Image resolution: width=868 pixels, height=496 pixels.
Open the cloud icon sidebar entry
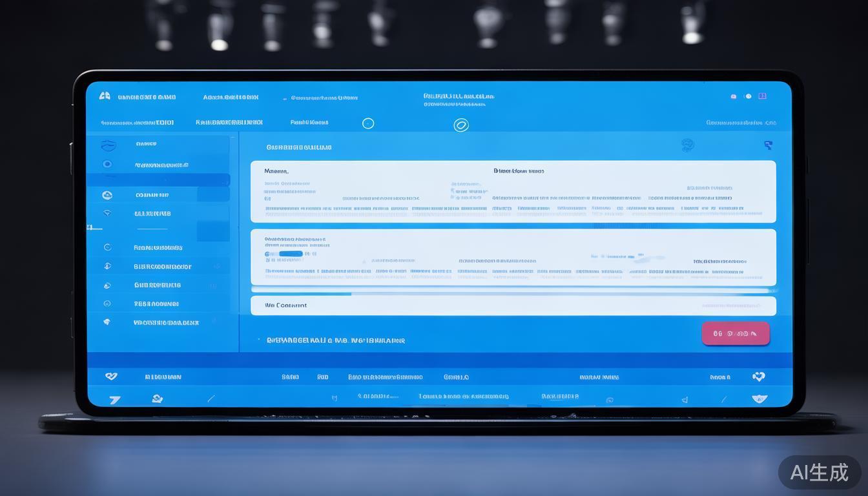coord(107,195)
